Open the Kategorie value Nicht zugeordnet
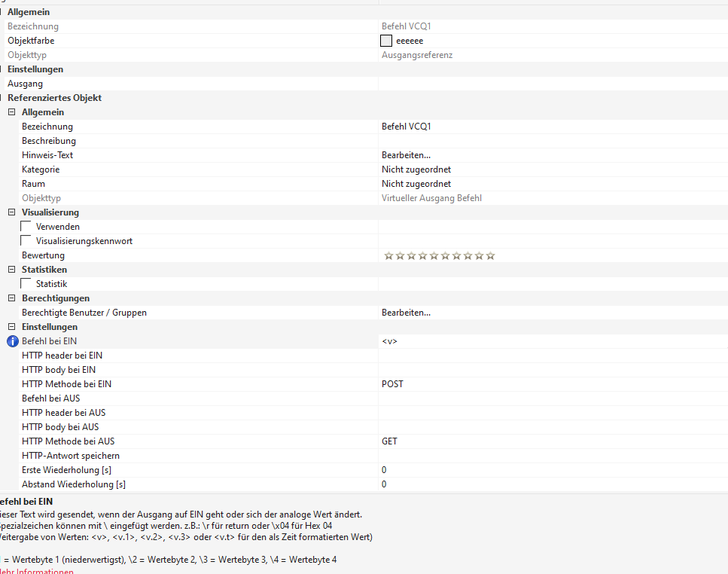Image resolution: width=728 pixels, height=574 pixels. click(416, 169)
